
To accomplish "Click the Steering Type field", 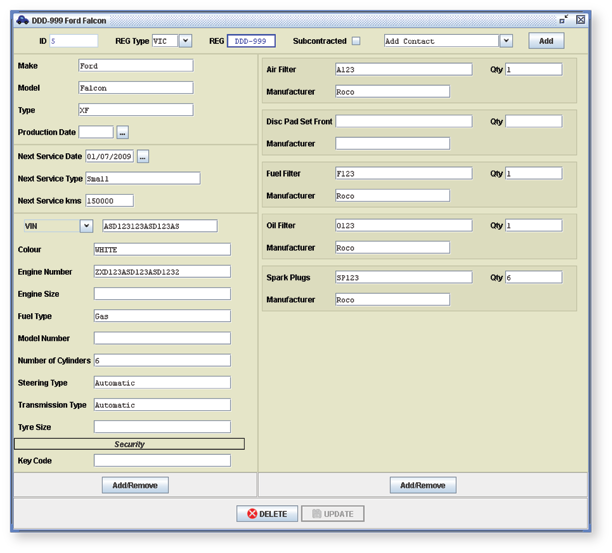I will [x=162, y=382].
